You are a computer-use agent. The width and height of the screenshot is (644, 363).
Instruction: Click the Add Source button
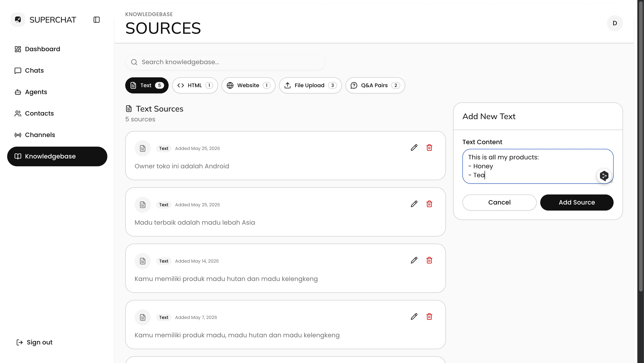coord(577,203)
